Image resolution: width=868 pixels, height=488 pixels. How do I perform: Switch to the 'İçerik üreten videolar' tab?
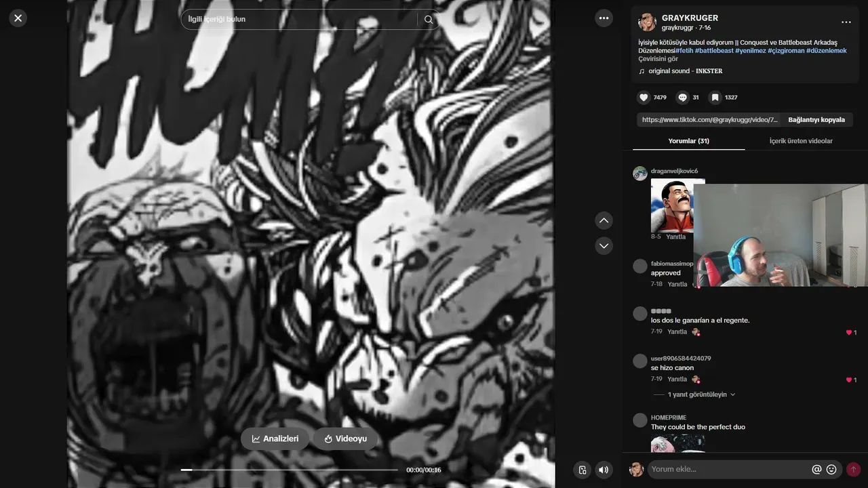coord(801,141)
